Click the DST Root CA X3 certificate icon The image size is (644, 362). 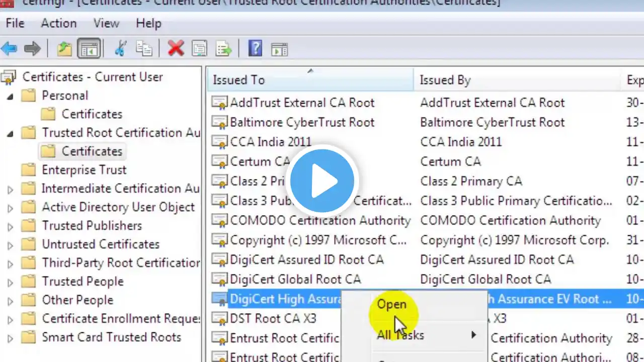(219, 319)
